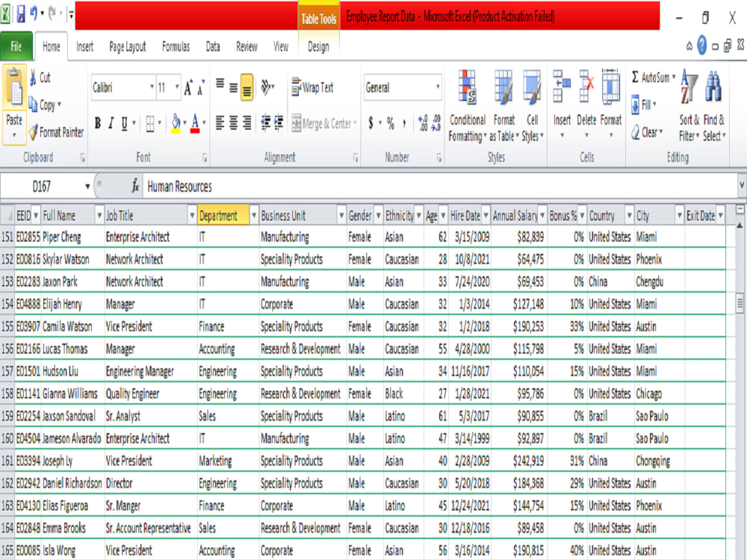747x560 pixels.
Task: Apply Percent Style format
Action: [391, 123]
